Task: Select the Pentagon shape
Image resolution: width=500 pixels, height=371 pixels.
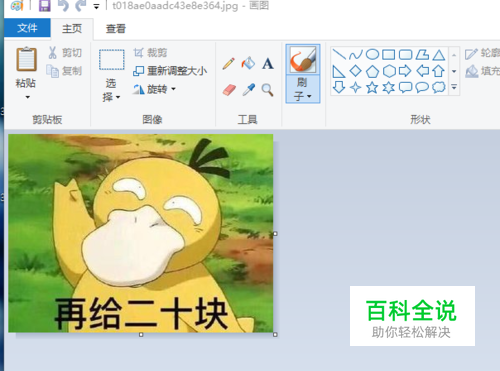Action: tap(372, 71)
